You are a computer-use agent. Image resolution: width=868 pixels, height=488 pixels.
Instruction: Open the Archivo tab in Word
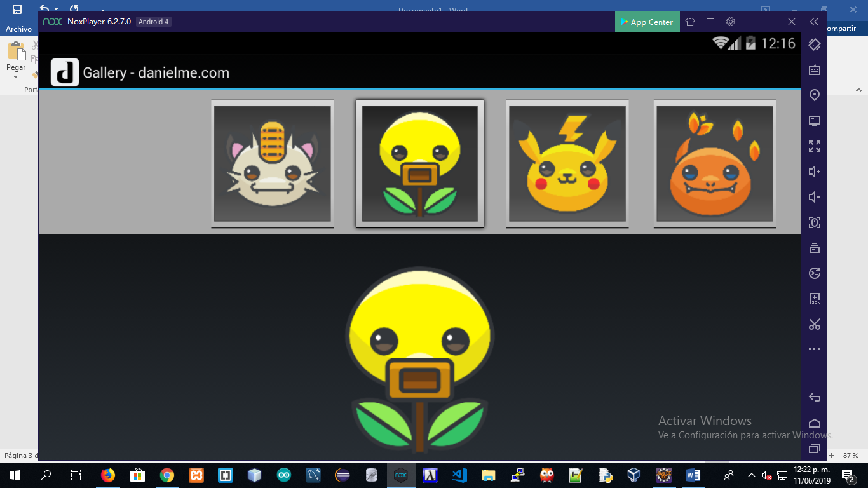point(19,29)
